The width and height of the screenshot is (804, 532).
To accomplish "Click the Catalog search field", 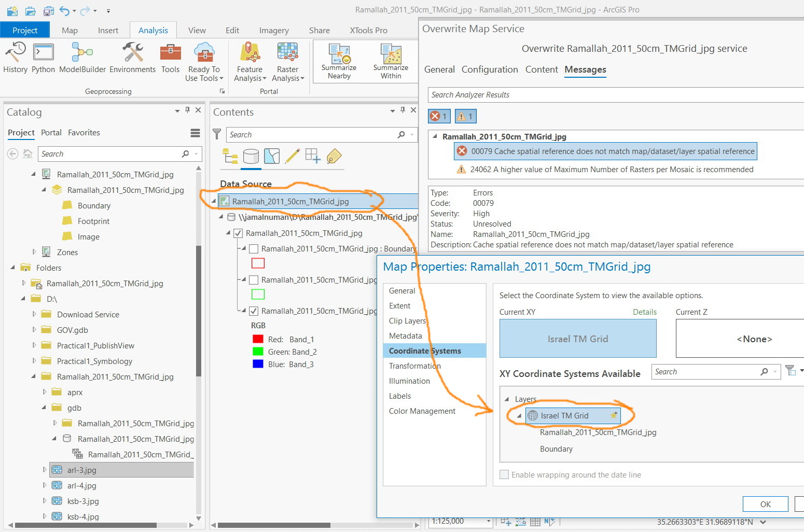I will pos(120,154).
